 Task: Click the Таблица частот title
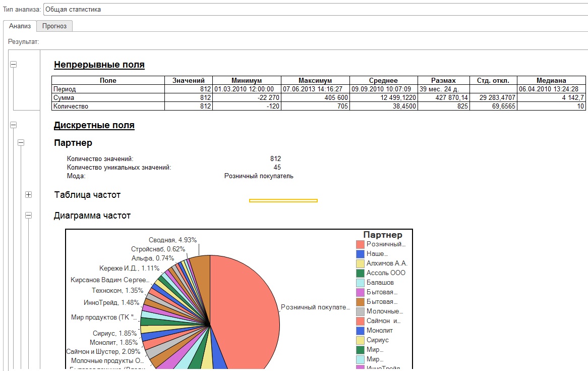[87, 195]
